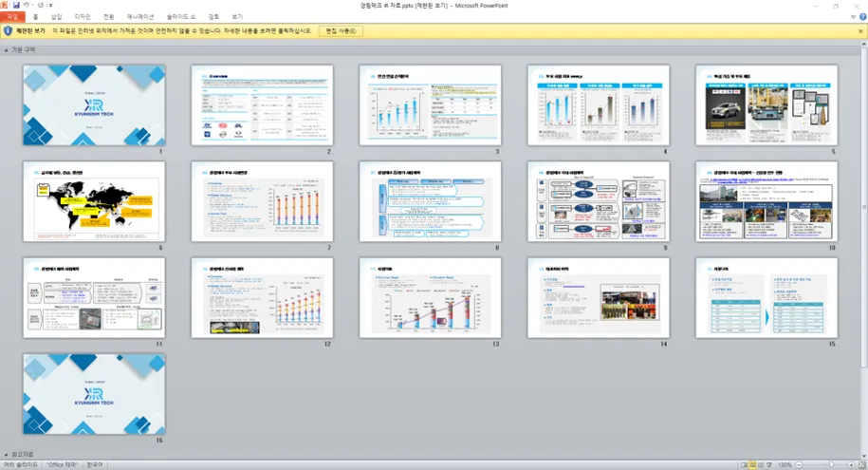Dismiss the yellow Protected View message bar

click(x=859, y=31)
